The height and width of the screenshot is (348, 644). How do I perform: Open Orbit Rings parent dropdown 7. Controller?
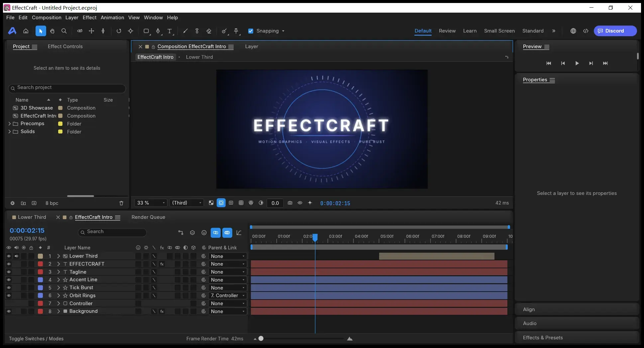tap(228, 296)
